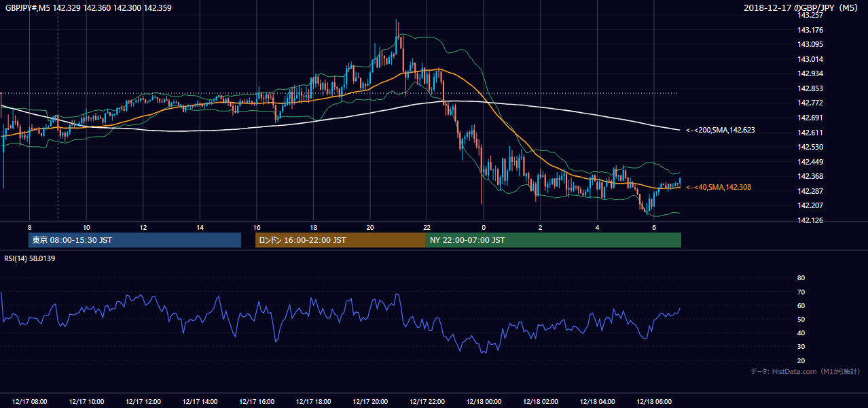868x408 pixels.
Task: Click hour tick 12 under the price chart
Action: click(x=143, y=227)
